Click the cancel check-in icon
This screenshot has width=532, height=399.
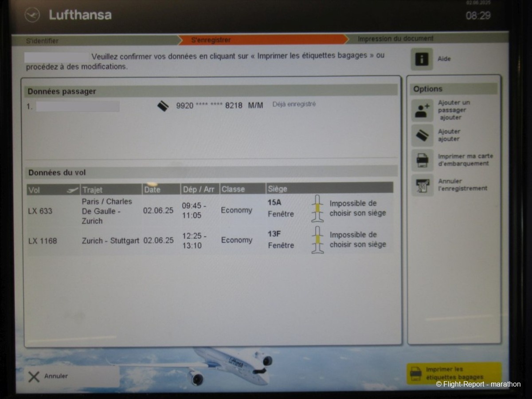[422, 185]
